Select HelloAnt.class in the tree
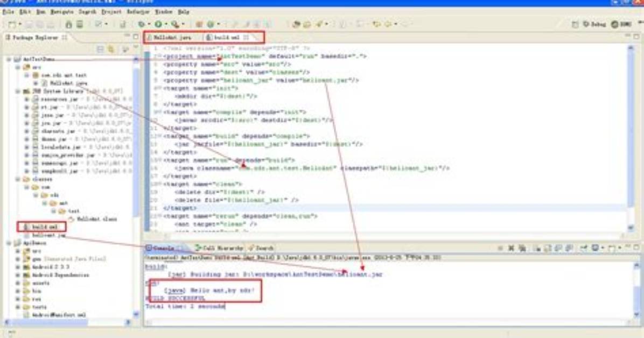The height and width of the screenshot is (338, 644). [93, 219]
